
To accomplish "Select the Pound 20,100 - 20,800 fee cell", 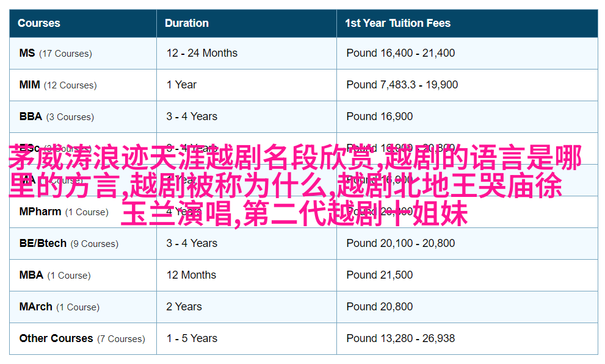I will click(x=400, y=243).
